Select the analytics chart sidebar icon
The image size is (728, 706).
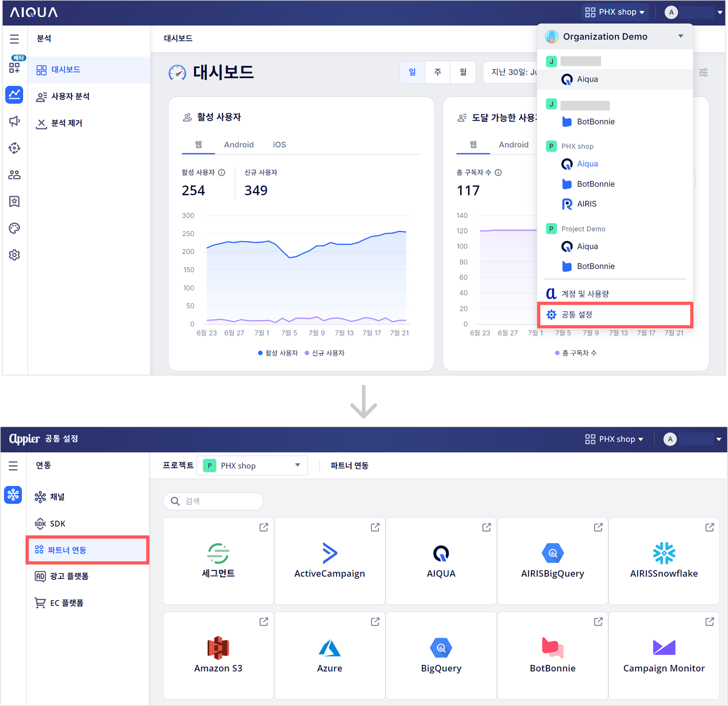(14, 95)
